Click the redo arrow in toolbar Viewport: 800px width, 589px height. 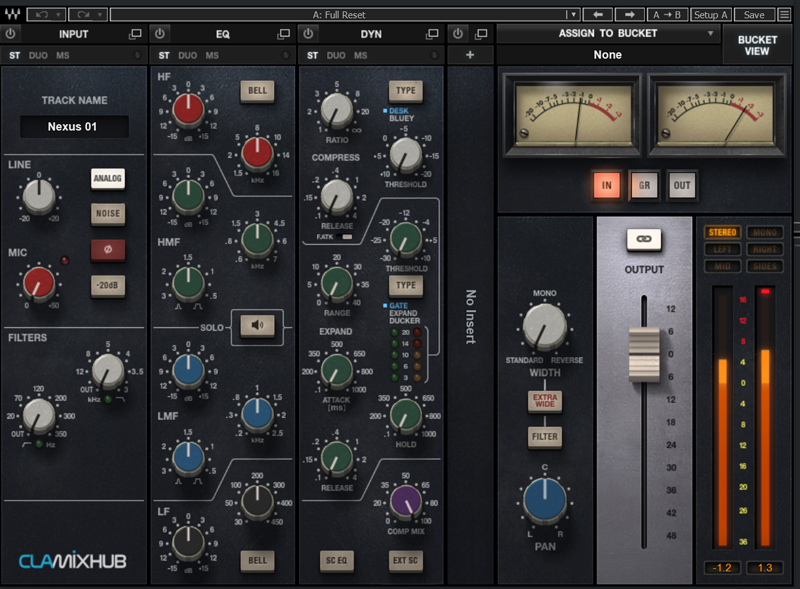83,14
